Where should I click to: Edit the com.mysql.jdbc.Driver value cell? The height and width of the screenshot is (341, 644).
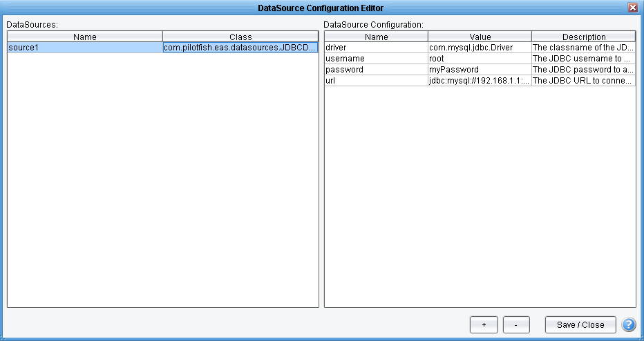pyautogui.click(x=480, y=48)
